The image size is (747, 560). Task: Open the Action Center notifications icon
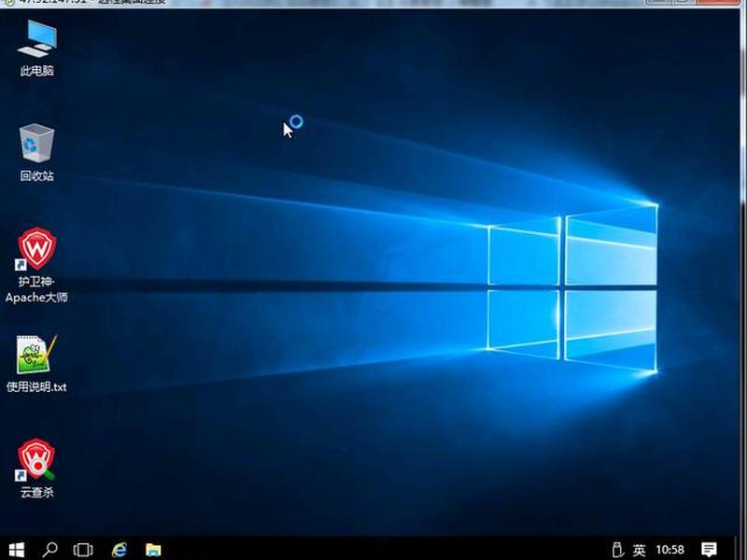[709, 550]
